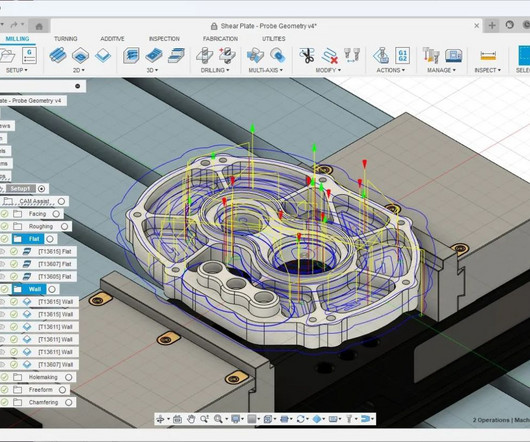Select the Pan hand tool
Screen dimensions: 530x442
coord(191,419)
